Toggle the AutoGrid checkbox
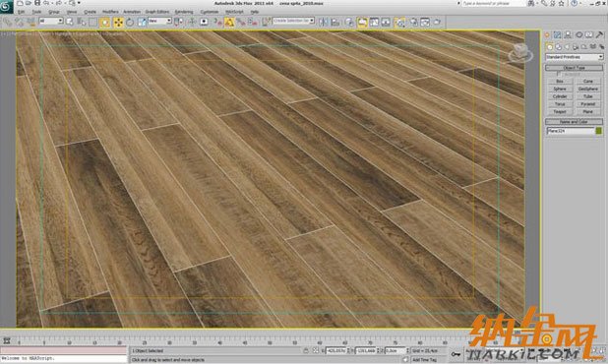Viewport: 608px width, 364px height. point(559,74)
